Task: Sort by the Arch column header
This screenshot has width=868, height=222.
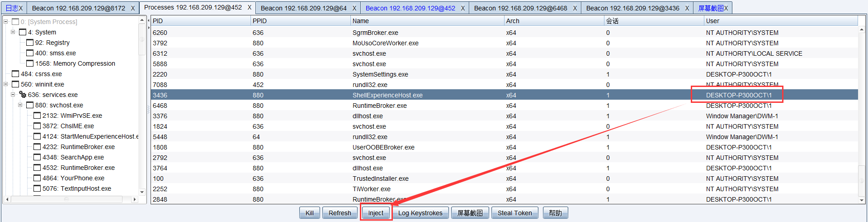Action: click(554, 21)
